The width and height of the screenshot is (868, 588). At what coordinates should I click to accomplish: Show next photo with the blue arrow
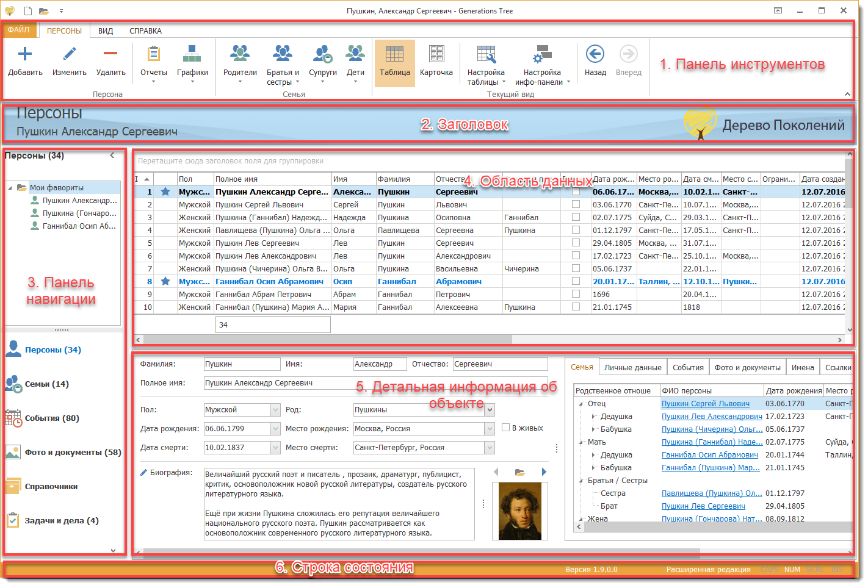click(x=544, y=471)
